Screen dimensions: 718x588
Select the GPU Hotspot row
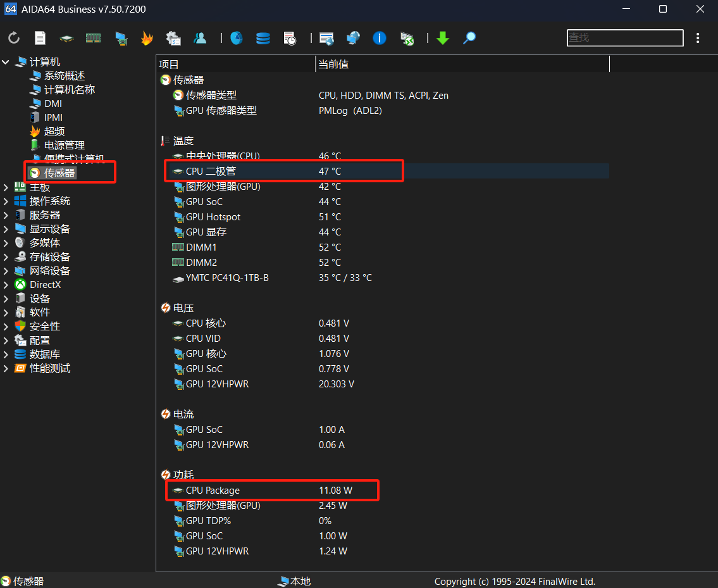click(383, 216)
